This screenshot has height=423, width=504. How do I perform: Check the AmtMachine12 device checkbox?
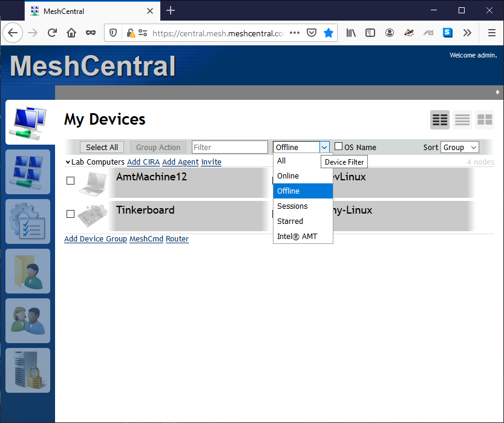point(70,180)
